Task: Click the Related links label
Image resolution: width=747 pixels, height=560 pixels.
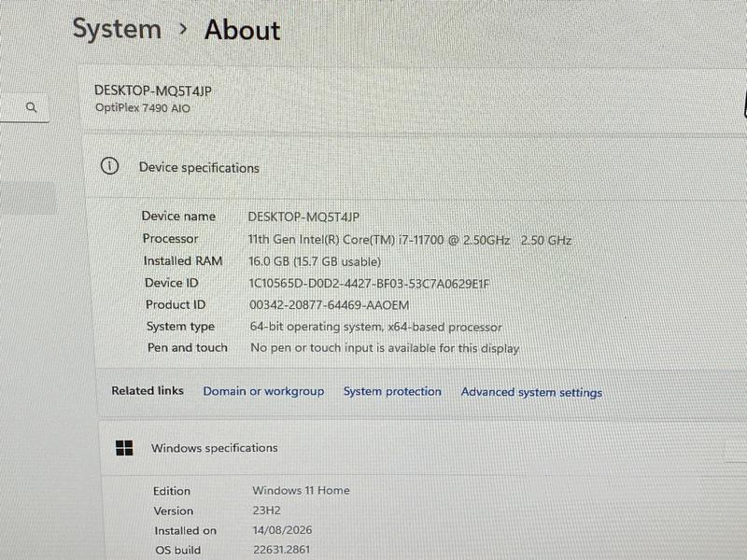Action: 148,390
